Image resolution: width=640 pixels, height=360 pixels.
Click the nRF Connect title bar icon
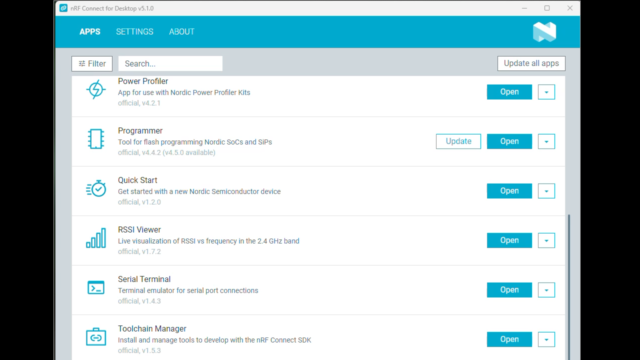(63, 8)
